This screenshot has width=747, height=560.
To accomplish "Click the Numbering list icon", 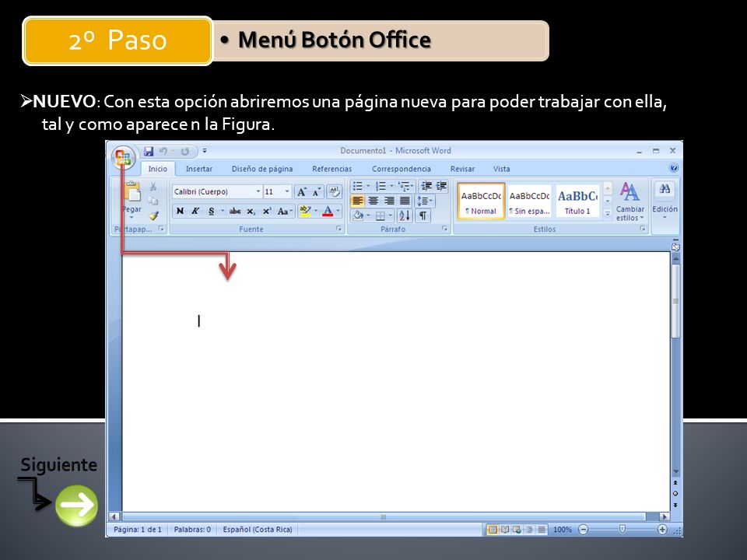I will [381, 186].
